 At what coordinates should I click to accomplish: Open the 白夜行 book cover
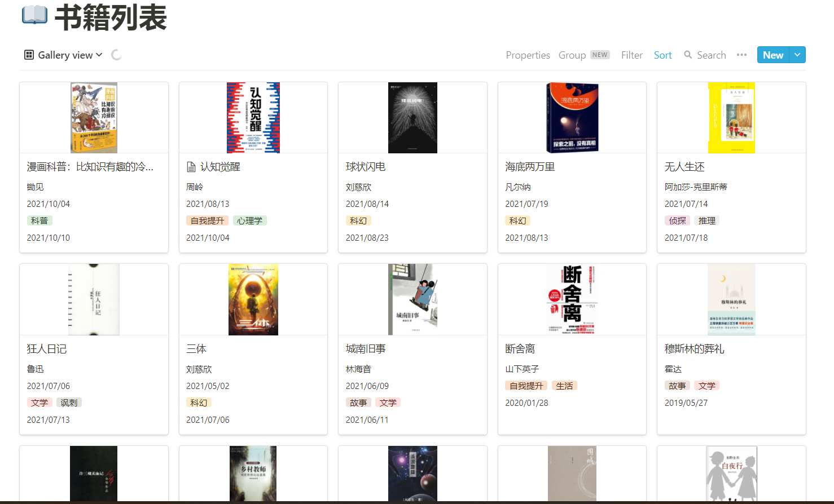[x=731, y=474]
